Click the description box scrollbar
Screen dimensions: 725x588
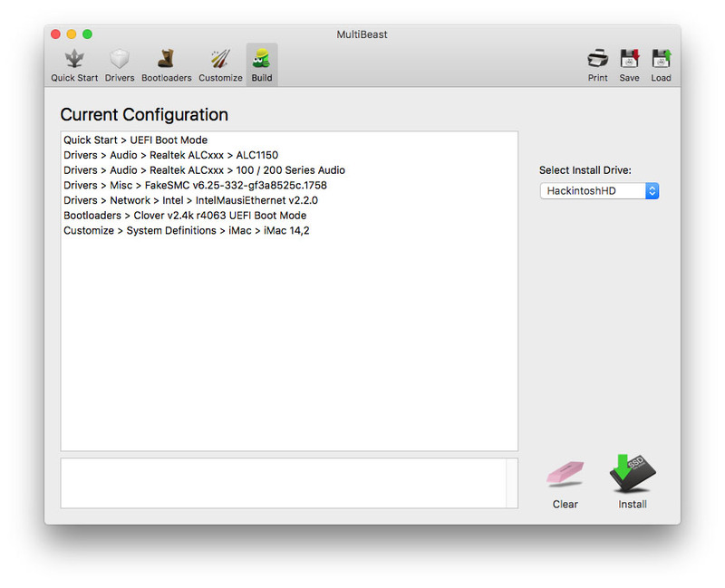coord(512,483)
